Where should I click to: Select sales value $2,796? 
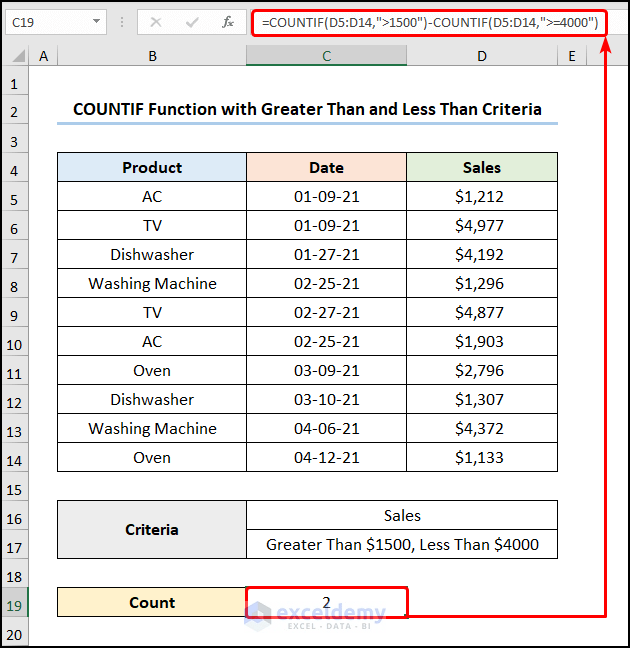[482, 370]
